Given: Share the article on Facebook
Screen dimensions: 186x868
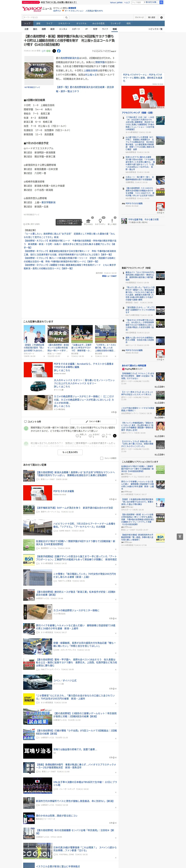Looking at the screenshot, I should click(59, 51).
